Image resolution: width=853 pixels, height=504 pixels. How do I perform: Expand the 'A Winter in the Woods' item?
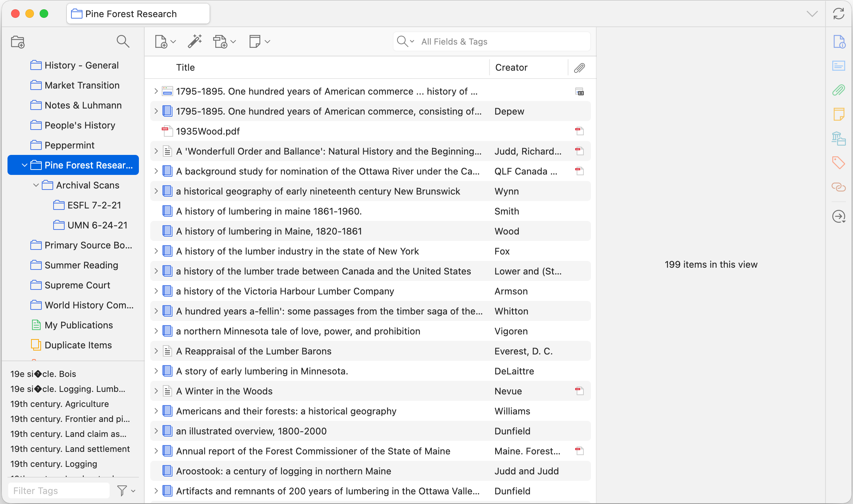coord(156,391)
